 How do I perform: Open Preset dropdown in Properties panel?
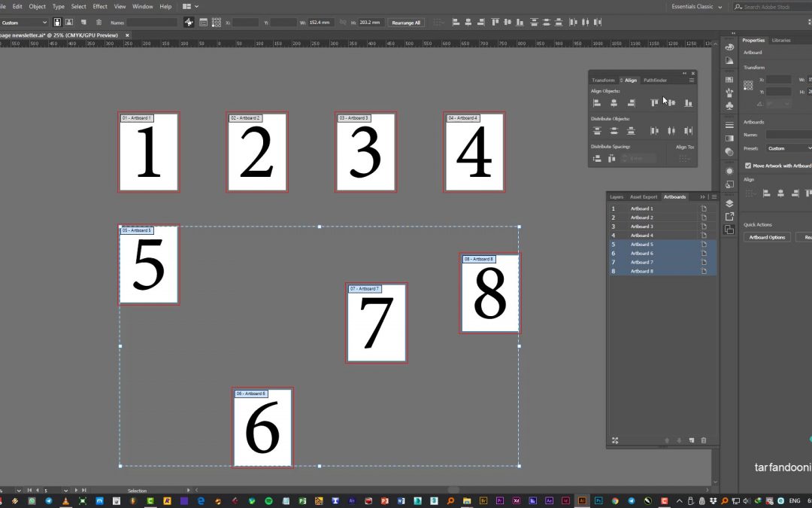[789, 148]
